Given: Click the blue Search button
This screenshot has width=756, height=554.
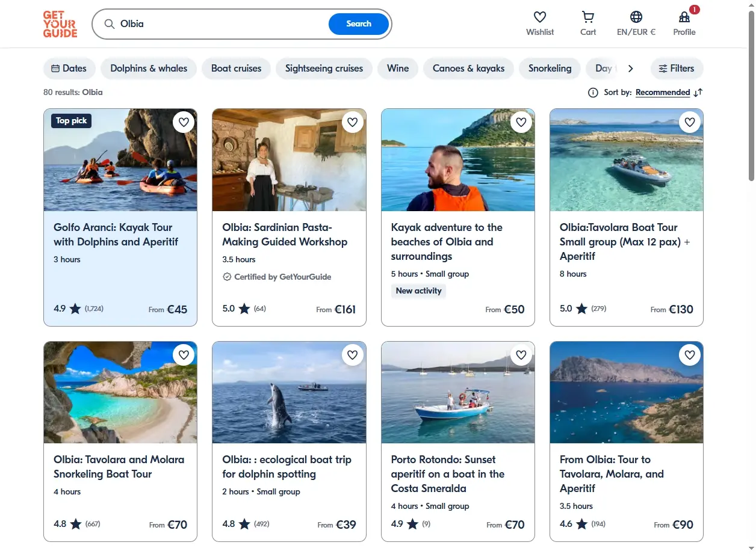Looking at the screenshot, I should [359, 24].
